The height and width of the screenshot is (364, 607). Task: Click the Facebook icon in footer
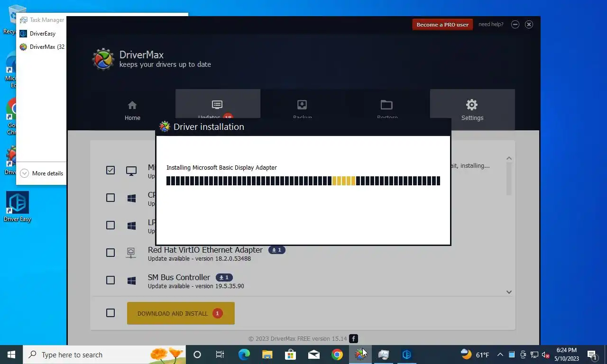pos(353,338)
